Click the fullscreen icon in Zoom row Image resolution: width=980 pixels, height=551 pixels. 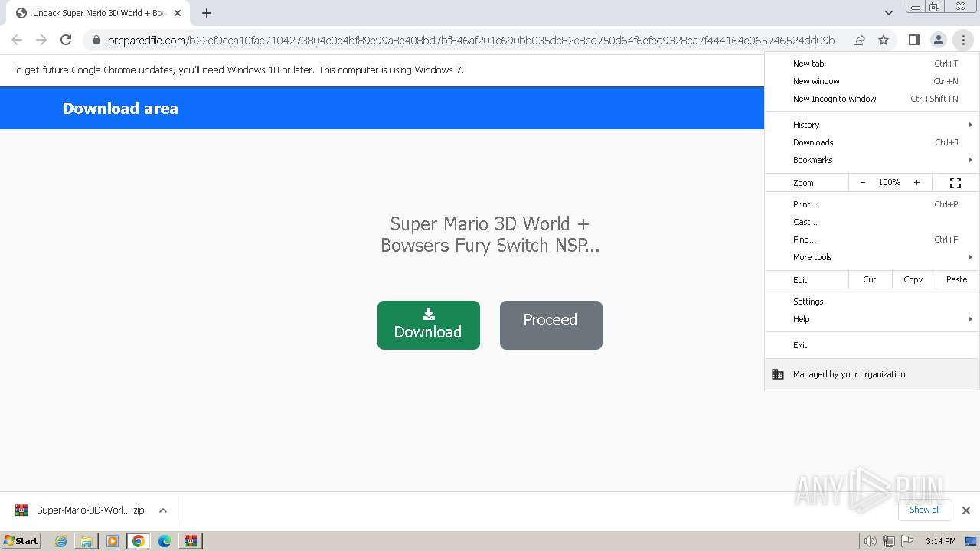coord(955,183)
